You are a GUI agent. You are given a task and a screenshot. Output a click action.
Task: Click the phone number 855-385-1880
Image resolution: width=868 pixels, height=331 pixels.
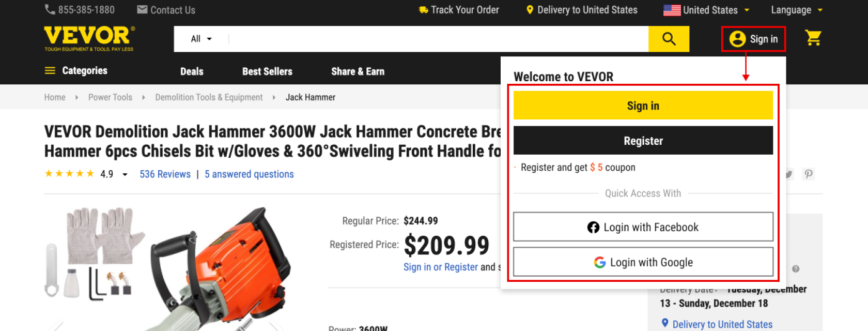pos(80,10)
